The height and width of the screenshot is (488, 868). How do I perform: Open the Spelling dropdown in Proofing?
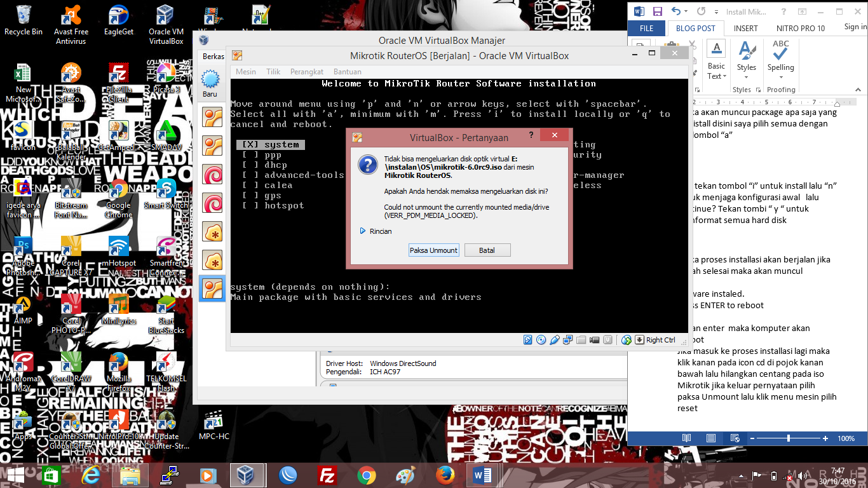click(780, 60)
